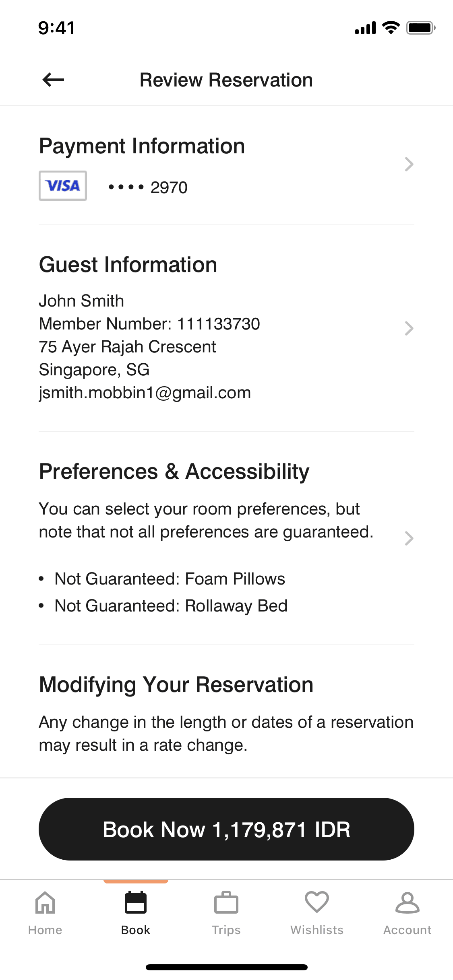Tap the Visa card logo

[63, 186]
